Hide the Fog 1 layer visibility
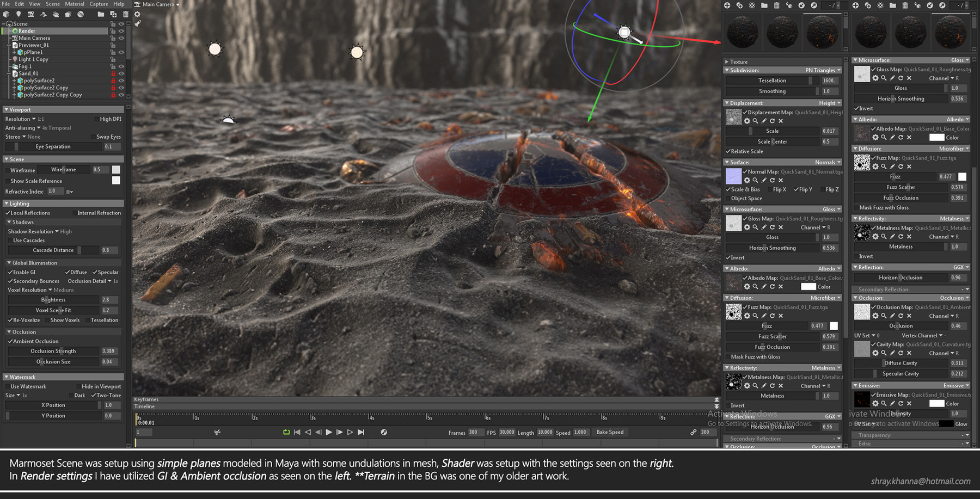 pos(121,66)
